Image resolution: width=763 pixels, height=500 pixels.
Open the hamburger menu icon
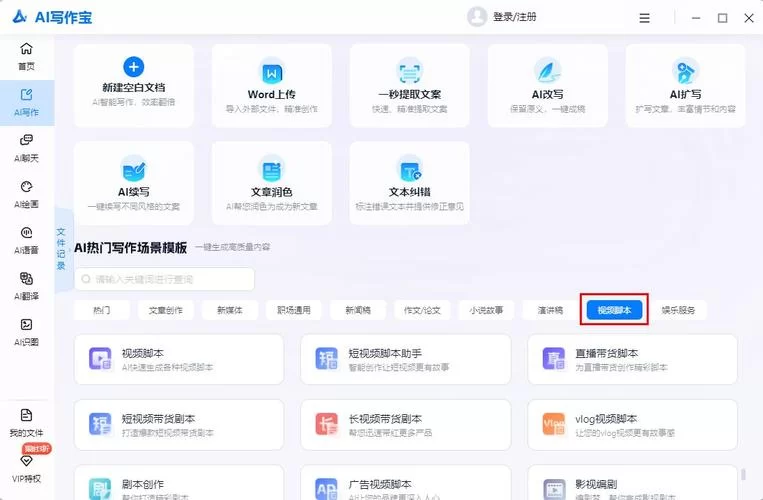(644, 18)
